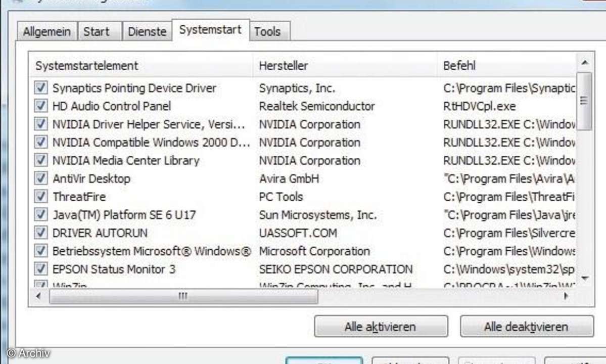The height and width of the screenshot is (364, 606).
Task: Toggle NVIDIA Compatible Windows 2000 checkbox
Action: click(41, 142)
